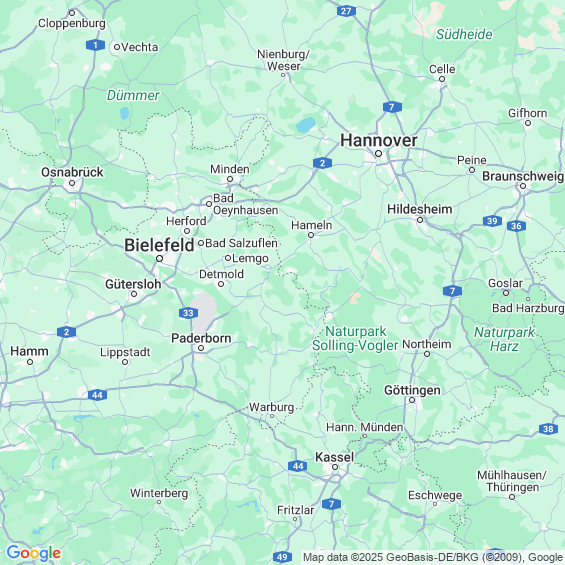This screenshot has width=565, height=565.
Task: Click the A36 highway shield
Action: pos(516,226)
